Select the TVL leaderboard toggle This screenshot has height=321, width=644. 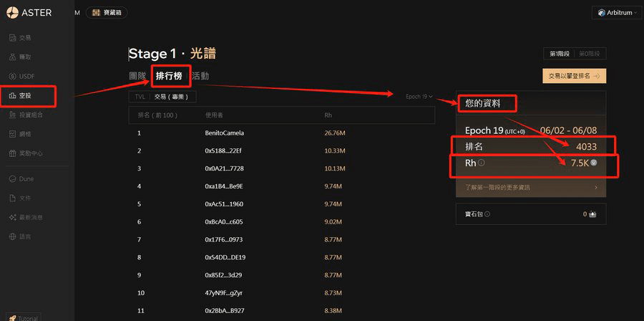[x=140, y=97]
